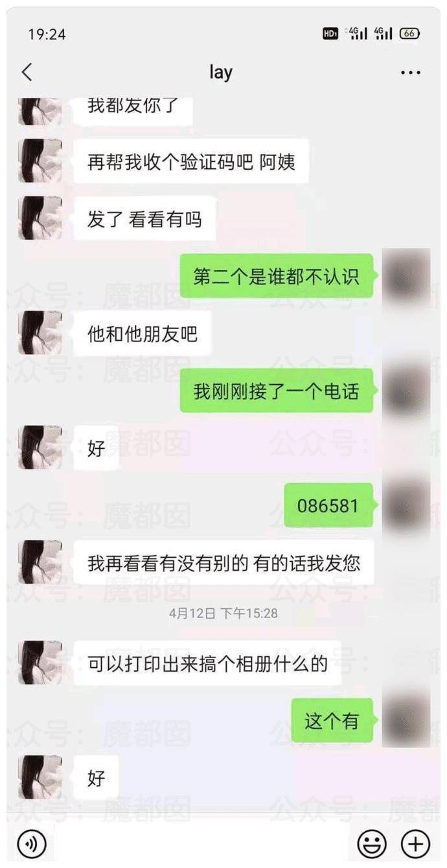Tap contact avatar beside '发了 看看有吗'

(40, 218)
